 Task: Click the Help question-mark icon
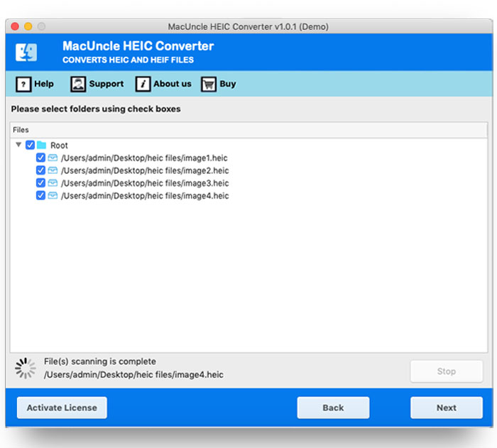[x=23, y=84]
